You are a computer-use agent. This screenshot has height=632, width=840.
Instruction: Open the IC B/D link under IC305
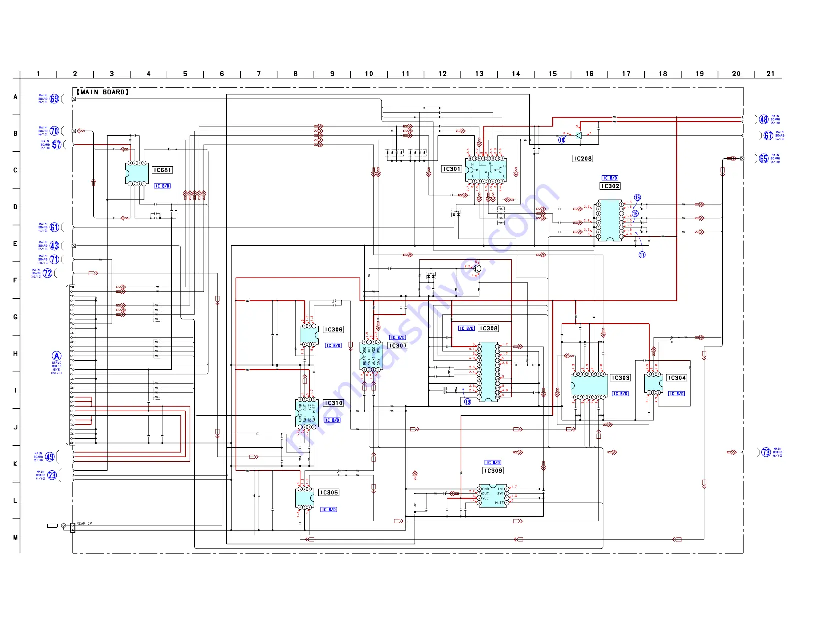(x=329, y=510)
